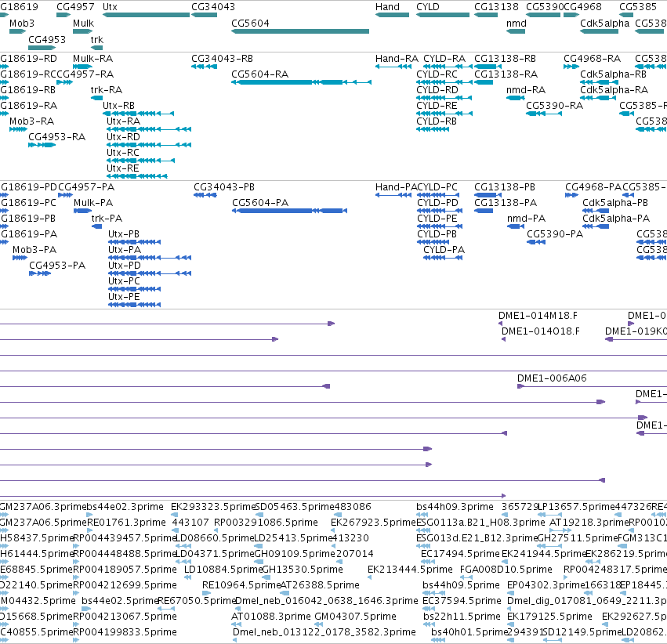The width and height of the screenshot is (667, 644).
Task: Select protein CG5390-PA
Action: tap(536, 242)
